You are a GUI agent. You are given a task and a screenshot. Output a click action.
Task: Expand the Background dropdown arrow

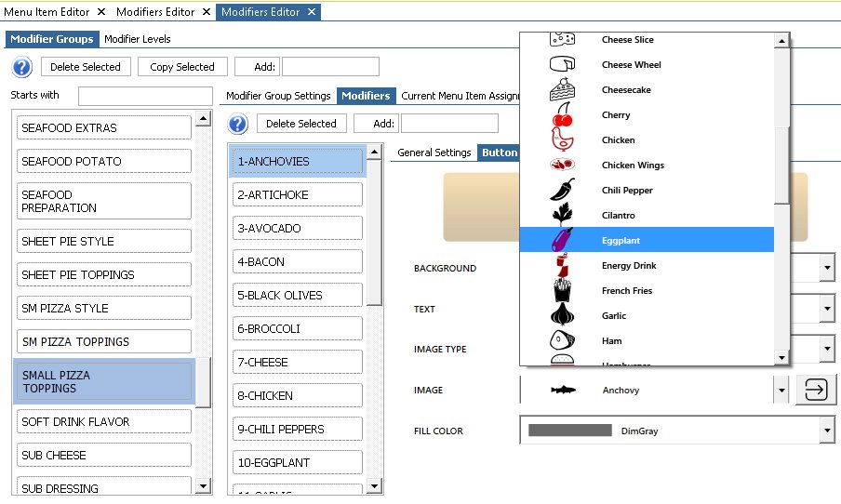click(827, 269)
